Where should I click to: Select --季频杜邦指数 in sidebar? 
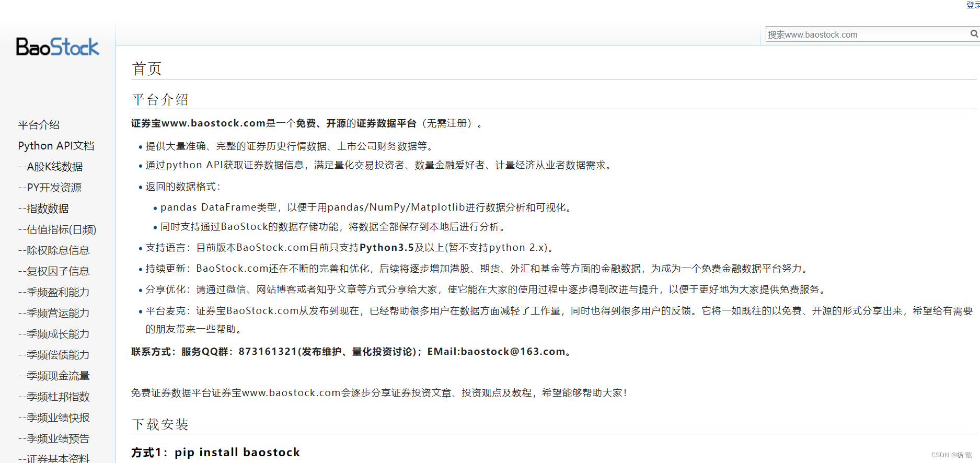click(53, 397)
